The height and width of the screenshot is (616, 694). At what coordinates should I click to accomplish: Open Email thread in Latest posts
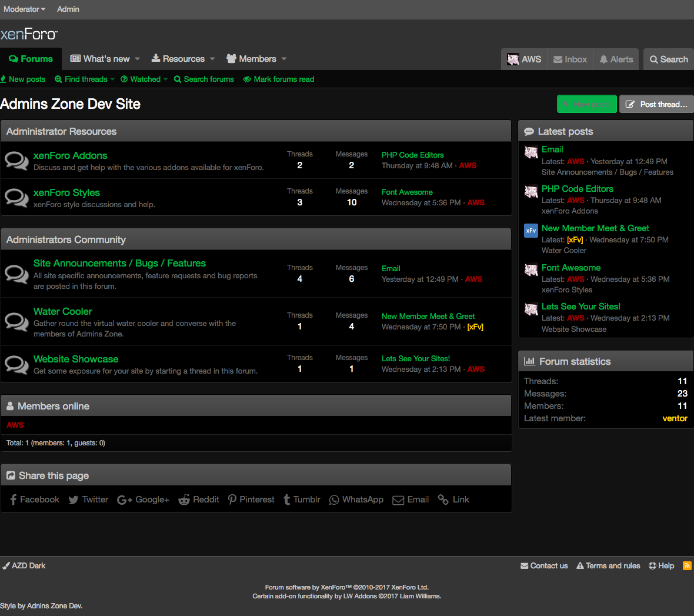[552, 149]
